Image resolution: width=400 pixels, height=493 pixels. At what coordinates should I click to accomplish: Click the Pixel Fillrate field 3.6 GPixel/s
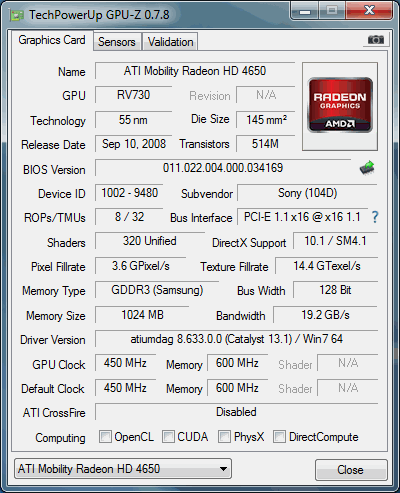tap(140, 266)
